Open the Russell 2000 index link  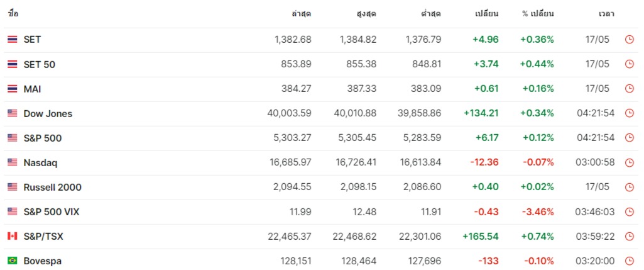pos(52,187)
